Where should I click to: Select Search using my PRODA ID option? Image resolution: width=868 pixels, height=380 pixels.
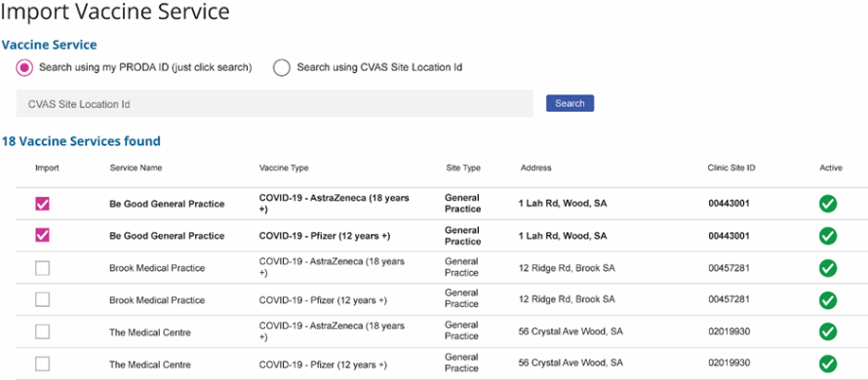point(24,67)
